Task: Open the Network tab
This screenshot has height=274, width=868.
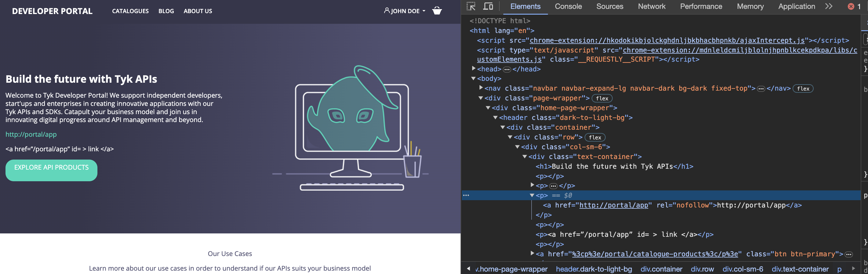Action: click(x=651, y=6)
